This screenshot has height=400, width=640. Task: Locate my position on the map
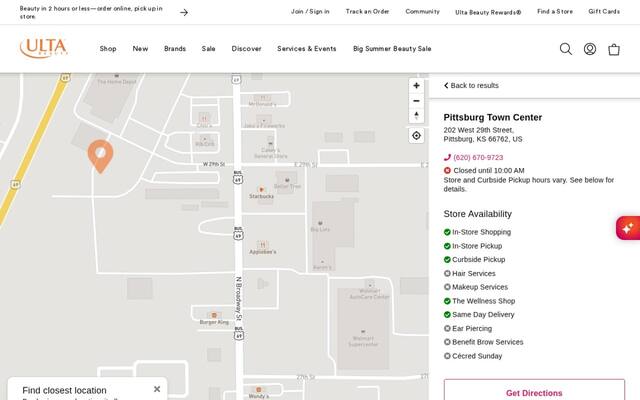pyautogui.click(x=416, y=136)
